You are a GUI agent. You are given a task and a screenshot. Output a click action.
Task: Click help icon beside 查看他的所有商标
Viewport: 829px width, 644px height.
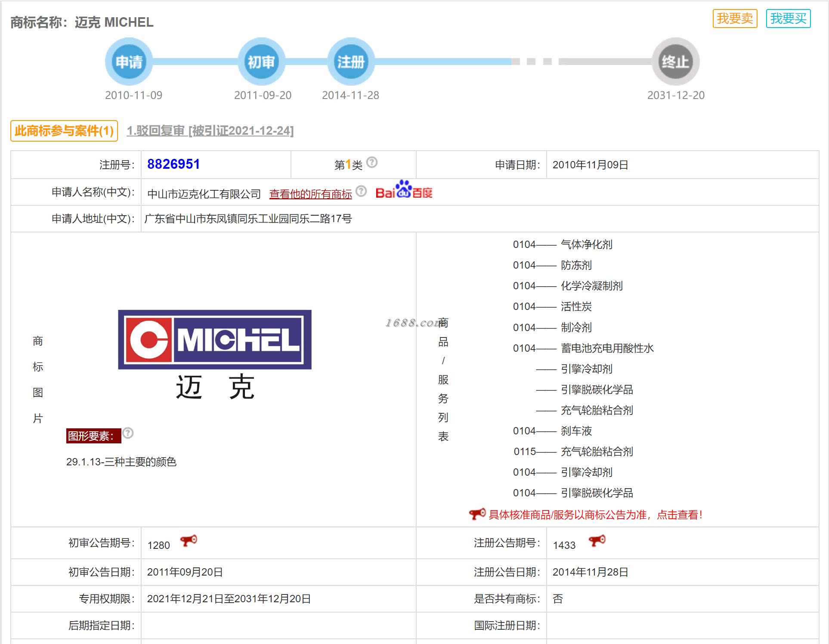point(362,191)
